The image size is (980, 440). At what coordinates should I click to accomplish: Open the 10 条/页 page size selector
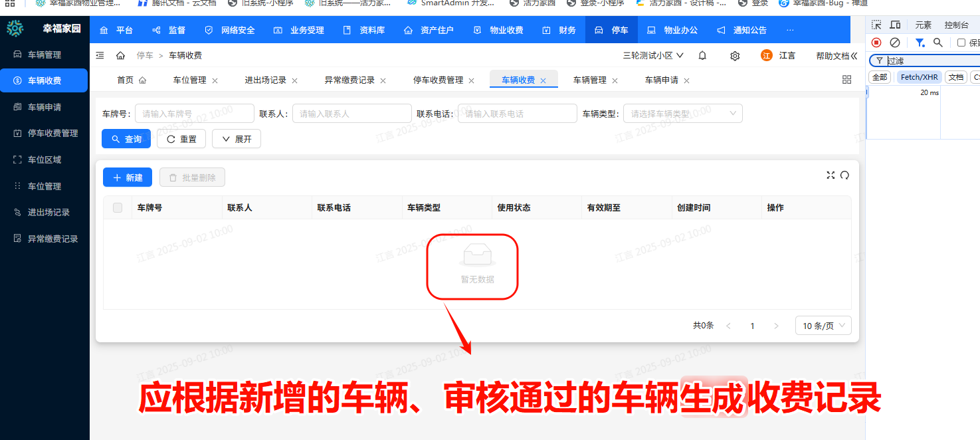(x=823, y=326)
